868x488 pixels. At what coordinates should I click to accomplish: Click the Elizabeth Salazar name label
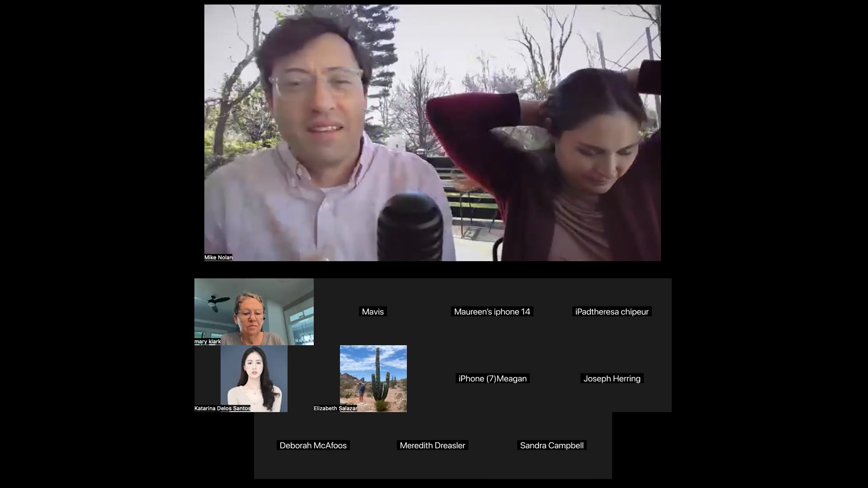point(335,408)
